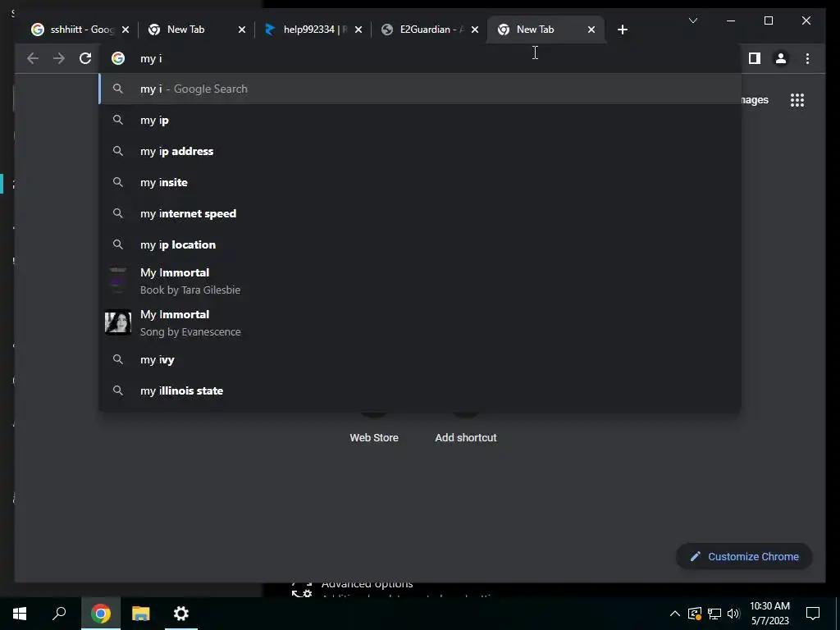Select the 'my ip address' suggestion
840x630 pixels.
(x=420, y=151)
